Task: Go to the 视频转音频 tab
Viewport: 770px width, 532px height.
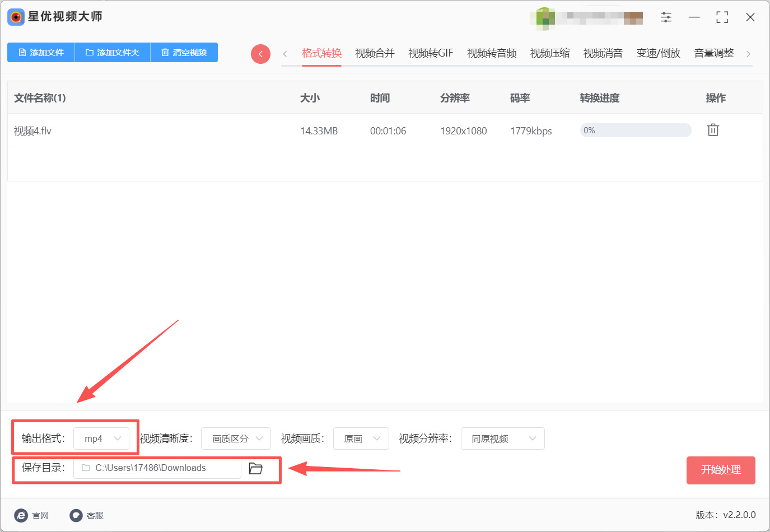Action: point(492,53)
